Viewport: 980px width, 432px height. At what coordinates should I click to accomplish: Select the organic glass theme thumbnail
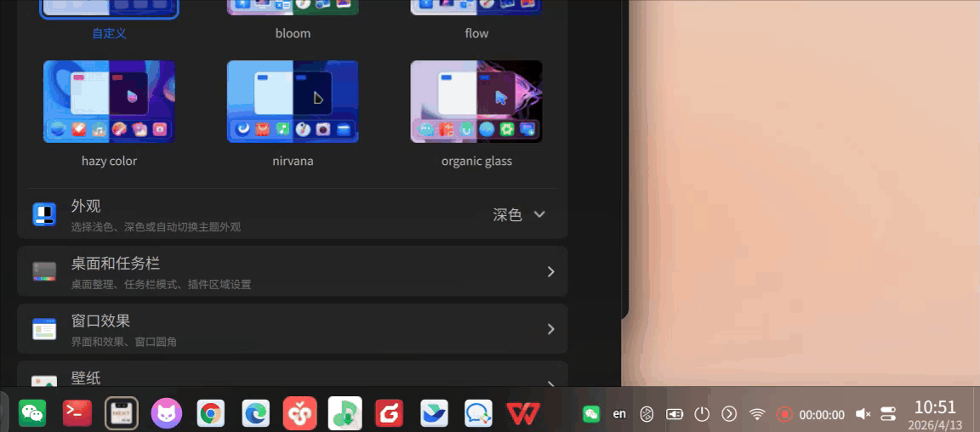pyautogui.click(x=476, y=101)
